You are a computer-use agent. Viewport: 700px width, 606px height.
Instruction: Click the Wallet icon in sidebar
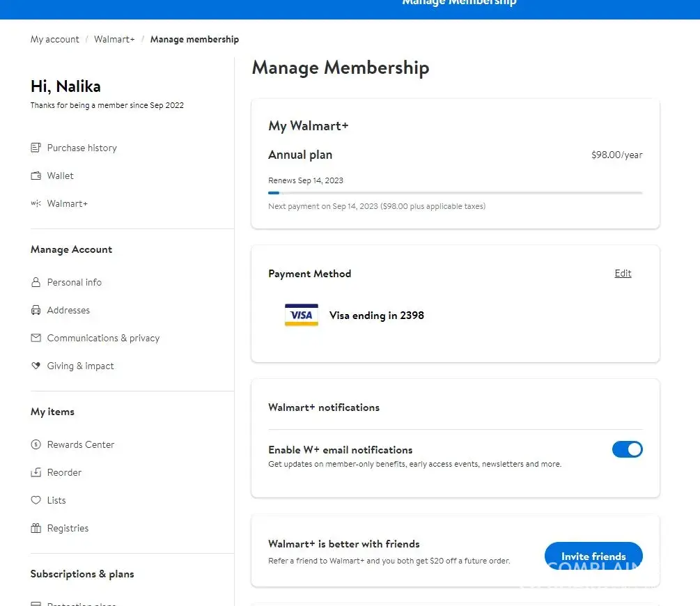click(36, 176)
